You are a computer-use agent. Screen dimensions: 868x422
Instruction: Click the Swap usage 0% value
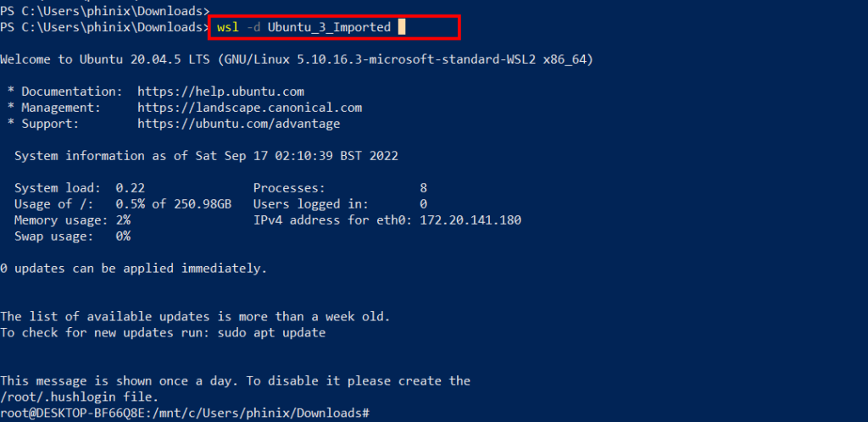pyautogui.click(x=123, y=236)
